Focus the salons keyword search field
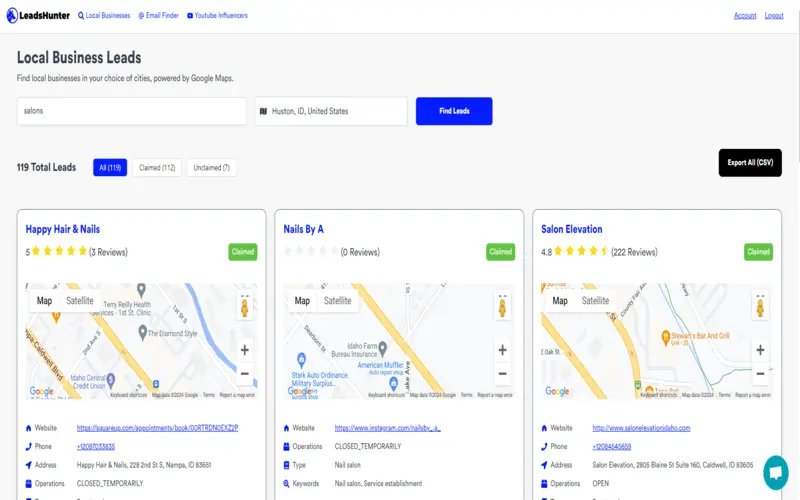Image resolution: width=800 pixels, height=500 pixels. [x=132, y=111]
